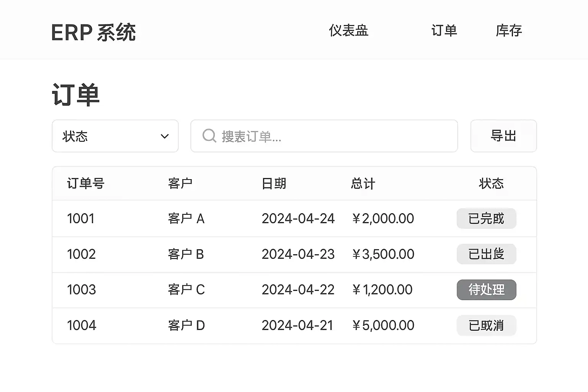This screenshot has height=392, width=588.
Task: Click the search magnifier icon
Action: click(x=209, y=136)
